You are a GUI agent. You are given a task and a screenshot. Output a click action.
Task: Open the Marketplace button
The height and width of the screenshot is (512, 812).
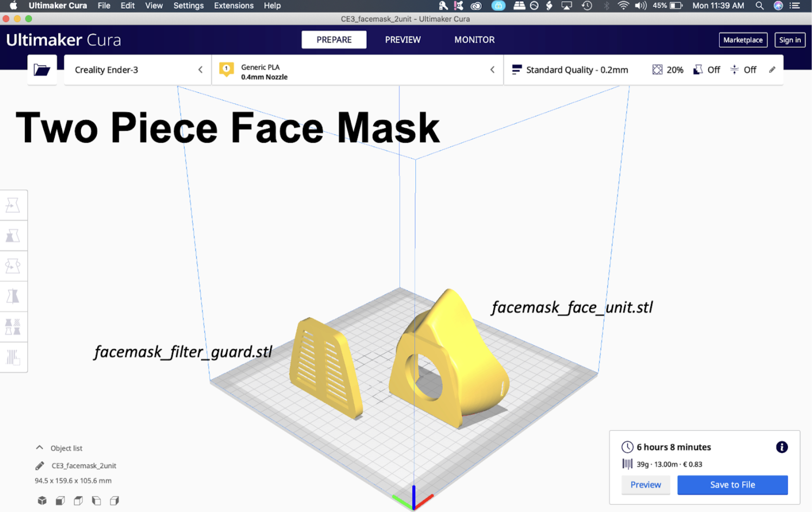[x=743, y=40]
